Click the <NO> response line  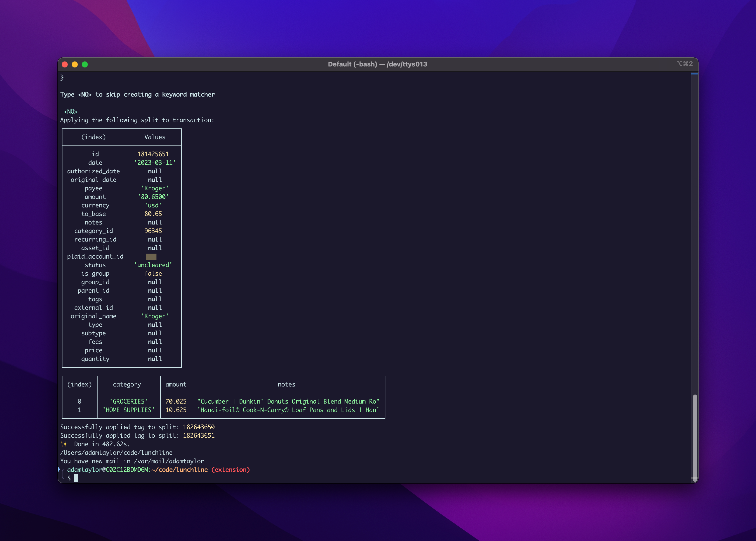coord(71,111)
